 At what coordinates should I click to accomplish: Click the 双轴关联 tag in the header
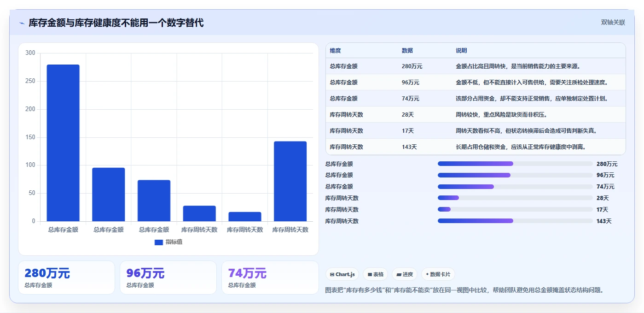(x=613, y=23)
